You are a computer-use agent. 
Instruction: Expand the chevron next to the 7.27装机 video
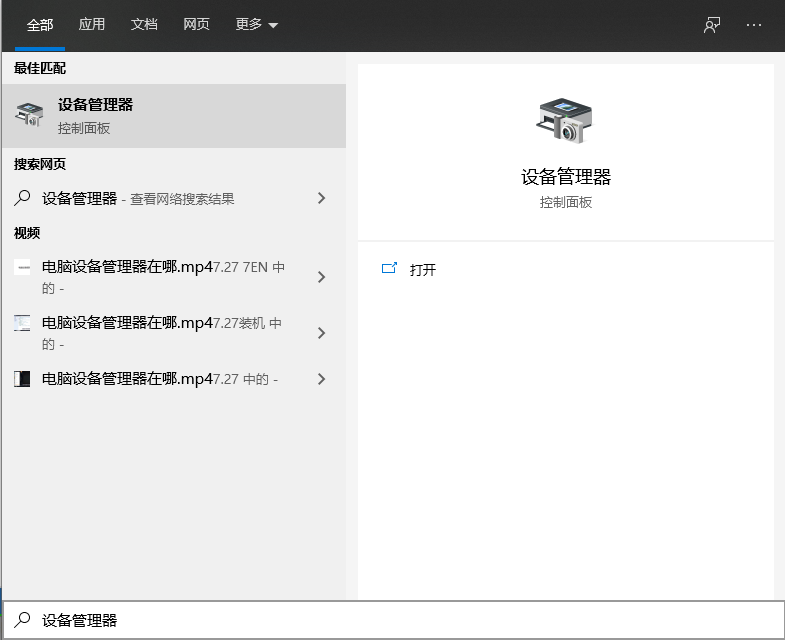click(321, 333)
